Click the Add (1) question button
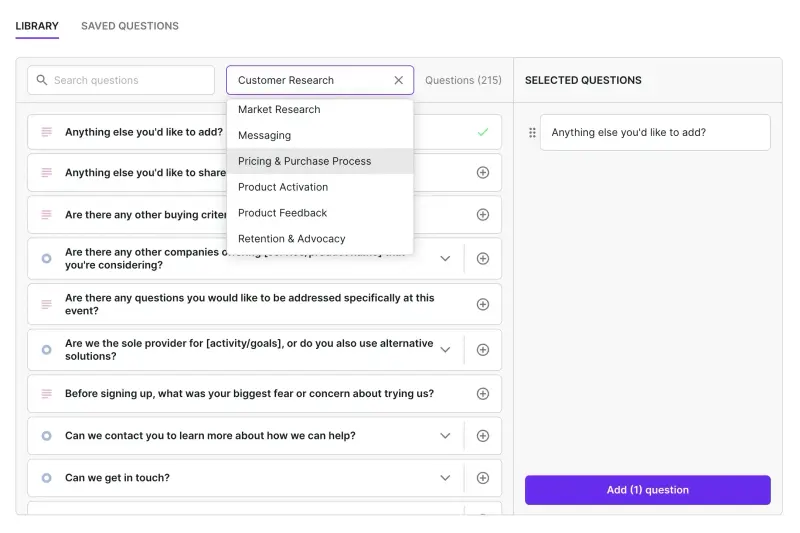 [647, 490]
